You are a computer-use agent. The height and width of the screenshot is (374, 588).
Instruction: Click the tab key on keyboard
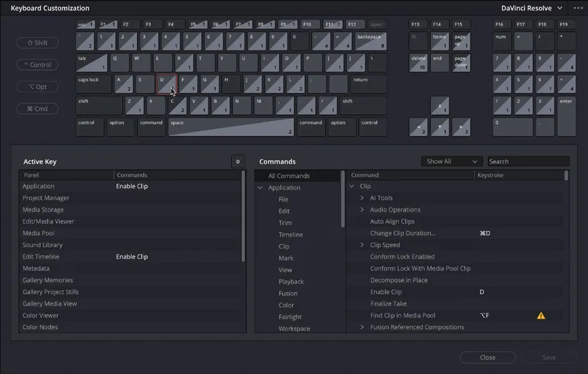[91, 62]
